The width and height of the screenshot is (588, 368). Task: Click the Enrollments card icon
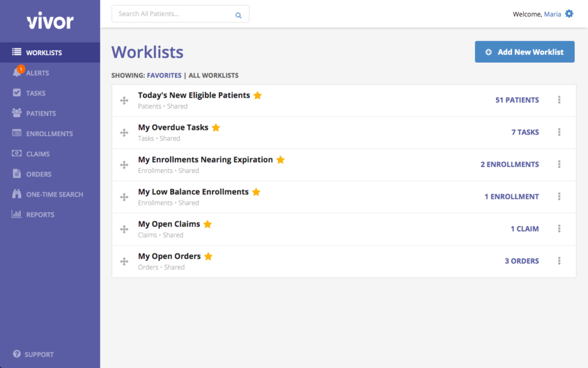click(17, 133)
